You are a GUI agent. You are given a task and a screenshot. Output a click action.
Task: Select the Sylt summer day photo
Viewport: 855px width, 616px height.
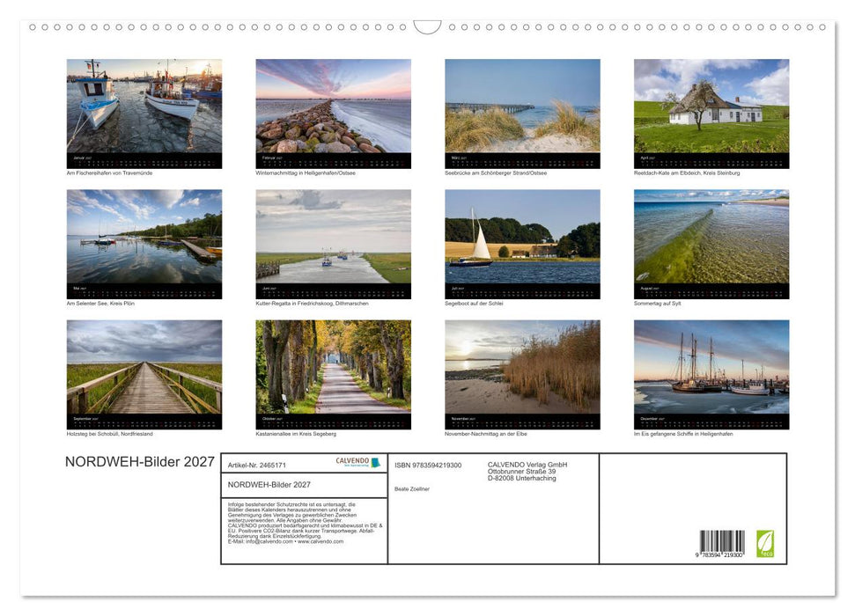[711, 237]
